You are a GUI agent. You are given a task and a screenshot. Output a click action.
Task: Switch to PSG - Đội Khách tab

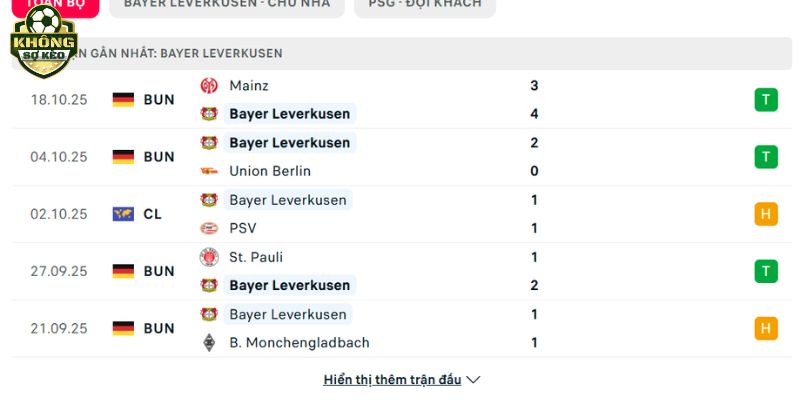coord(424,4)
